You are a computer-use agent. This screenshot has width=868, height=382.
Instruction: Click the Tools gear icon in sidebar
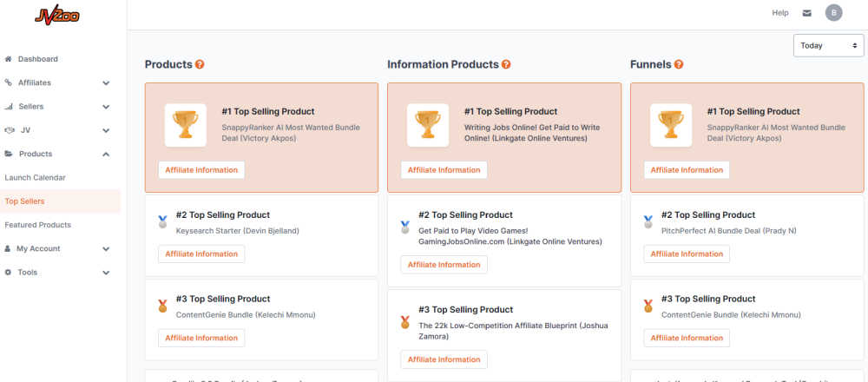[x=8, y=273]
